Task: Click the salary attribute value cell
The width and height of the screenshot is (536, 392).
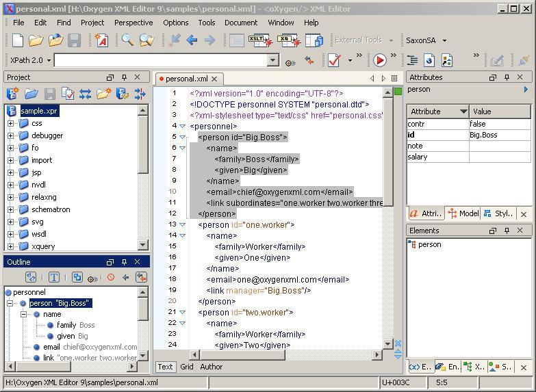Action: click(x=500, y=157)
